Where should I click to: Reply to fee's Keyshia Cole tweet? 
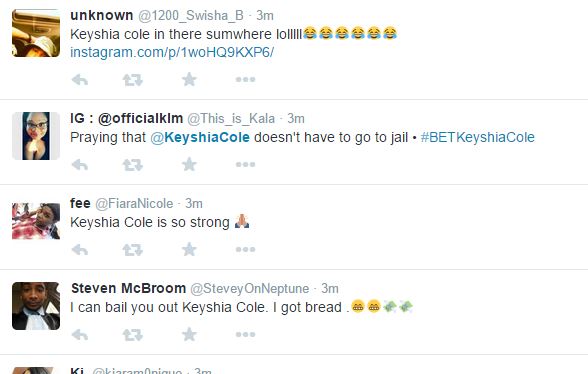pyautogui.click(x=80, y=249)
